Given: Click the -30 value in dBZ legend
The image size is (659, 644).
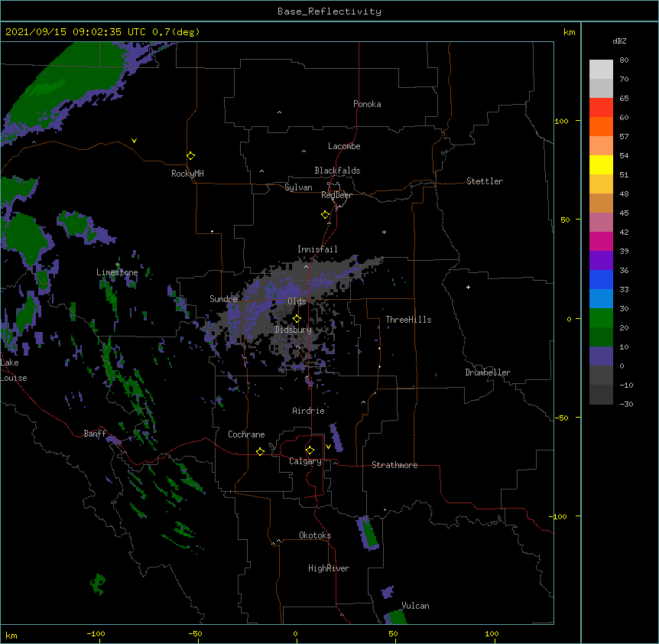Looking at the screenshot, I should (x=626, y=404).
